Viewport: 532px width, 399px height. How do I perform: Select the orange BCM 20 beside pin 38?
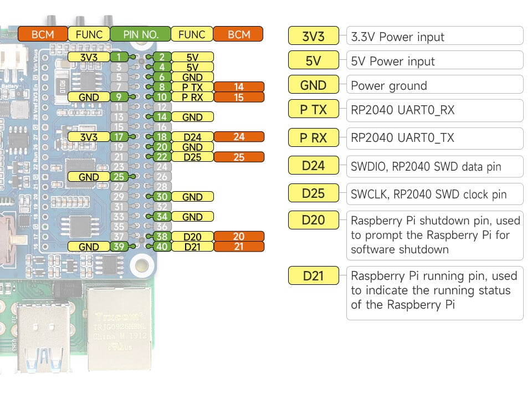tap(239, 237)
